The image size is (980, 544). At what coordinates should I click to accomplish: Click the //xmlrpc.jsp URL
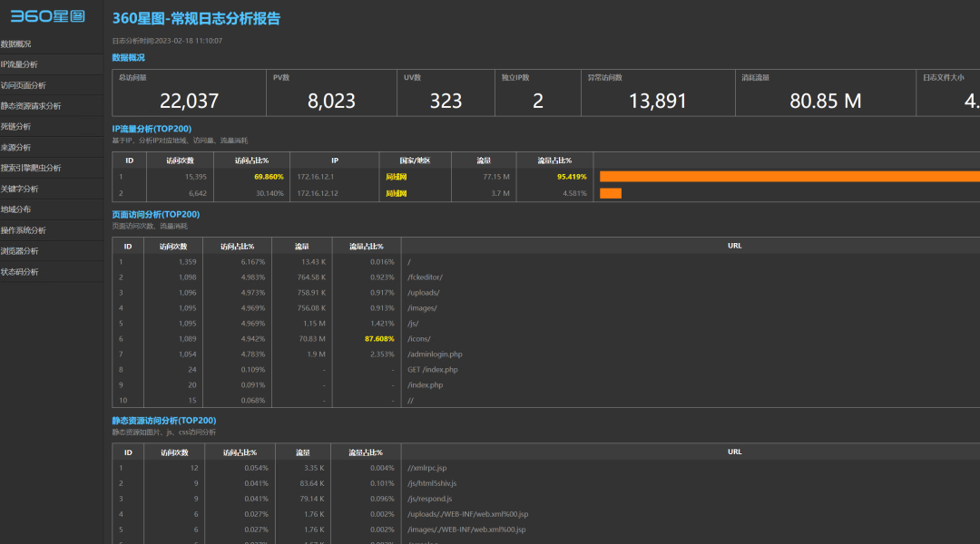pyautogui.click(x=426, y=468)
